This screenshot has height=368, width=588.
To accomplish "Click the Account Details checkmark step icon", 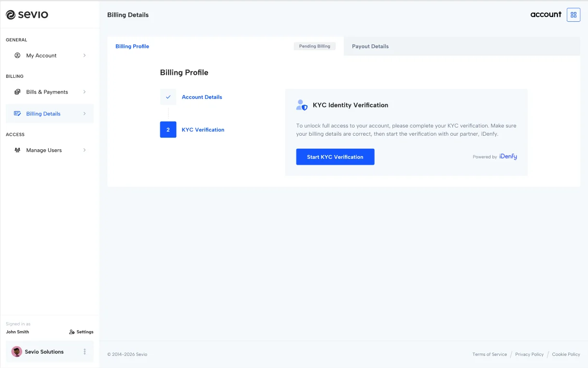I will pos(168,97).
